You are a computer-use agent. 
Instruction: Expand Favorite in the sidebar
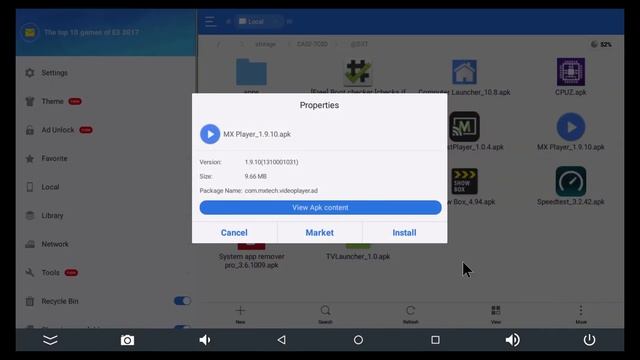click(x=54, y=158)
